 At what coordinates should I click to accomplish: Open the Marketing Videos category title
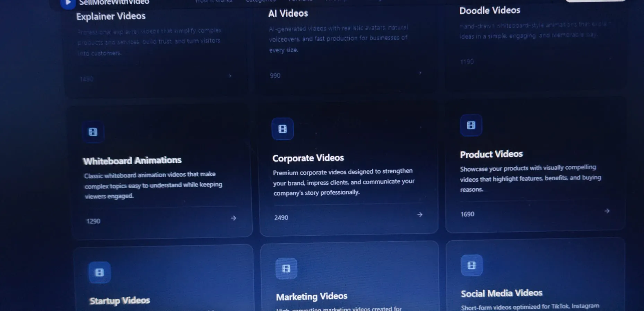312,297
